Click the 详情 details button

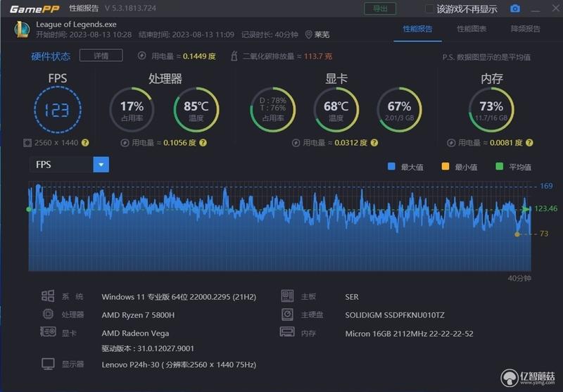point(101,56)
